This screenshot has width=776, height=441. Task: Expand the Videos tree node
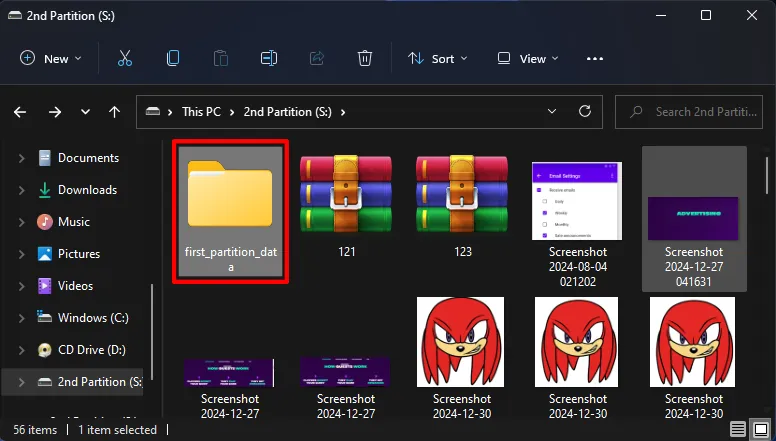[x=21, y=286]
